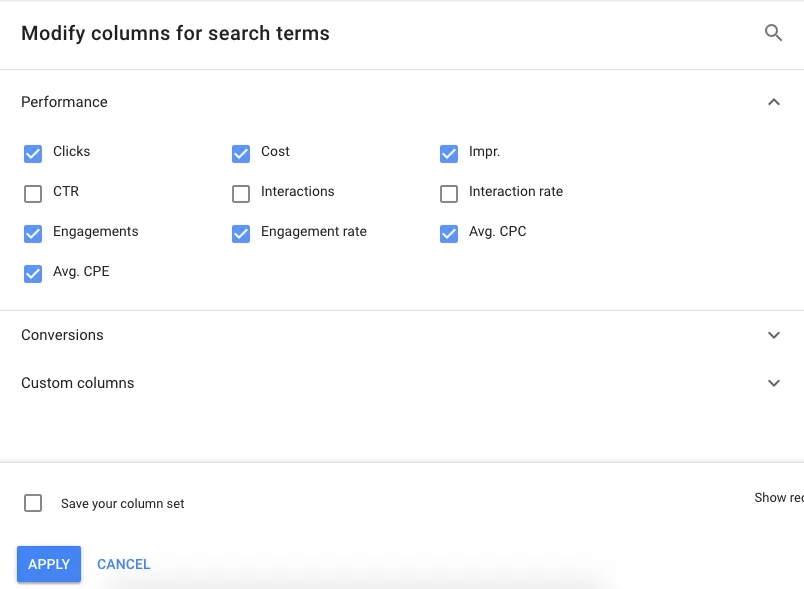
Task: Uncheck the Avg. CPE column
Action: pos(33,272)
